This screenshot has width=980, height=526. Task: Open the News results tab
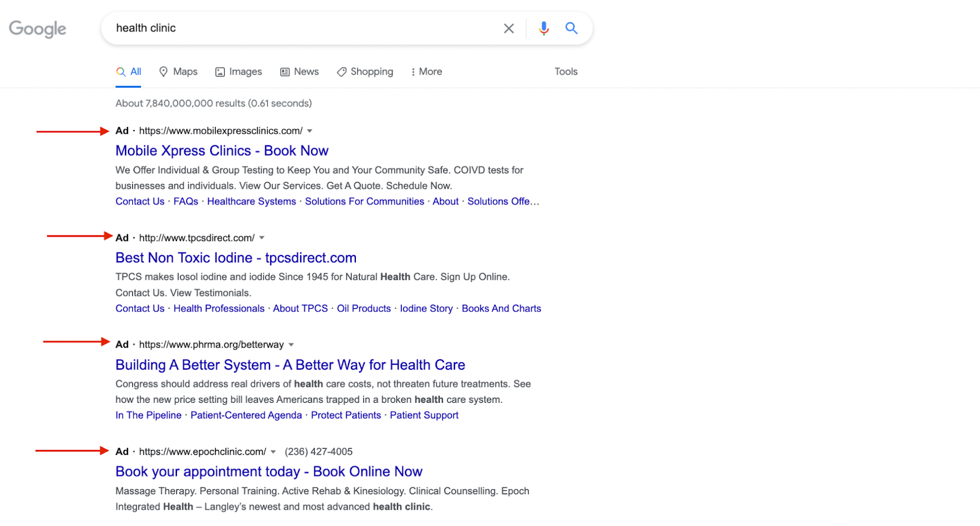[300, 72]
